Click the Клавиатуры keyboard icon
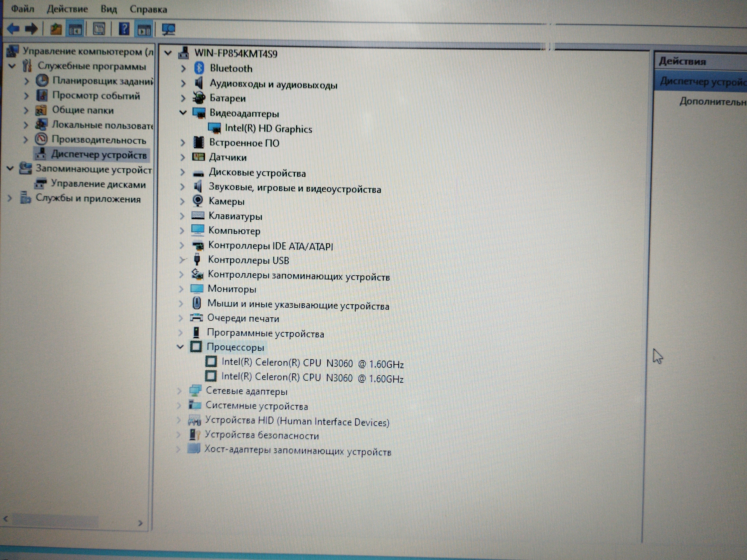 (198, 215)
